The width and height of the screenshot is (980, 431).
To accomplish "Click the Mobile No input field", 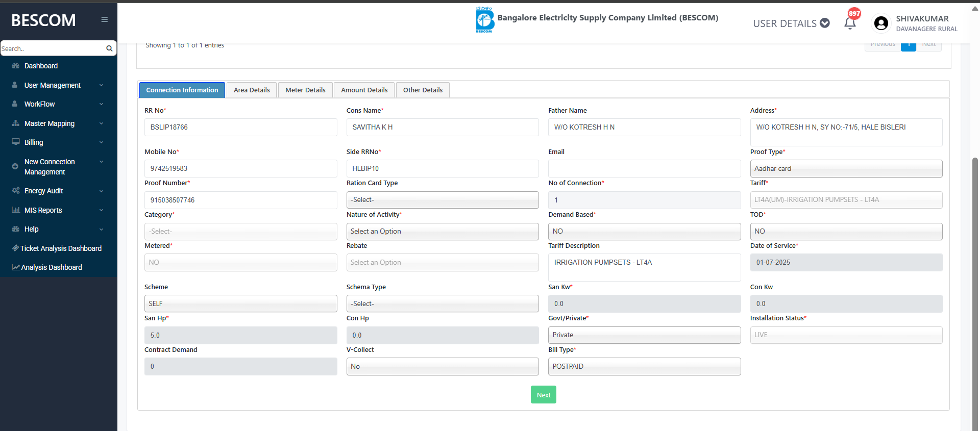I will tap(240, 169).
